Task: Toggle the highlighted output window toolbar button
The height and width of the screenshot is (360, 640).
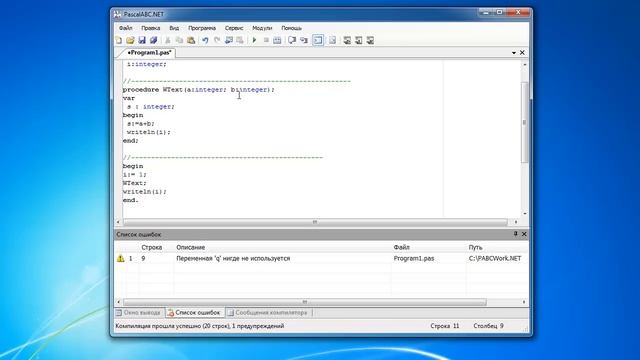Action: pyautogui.click(x=318, y=40)
